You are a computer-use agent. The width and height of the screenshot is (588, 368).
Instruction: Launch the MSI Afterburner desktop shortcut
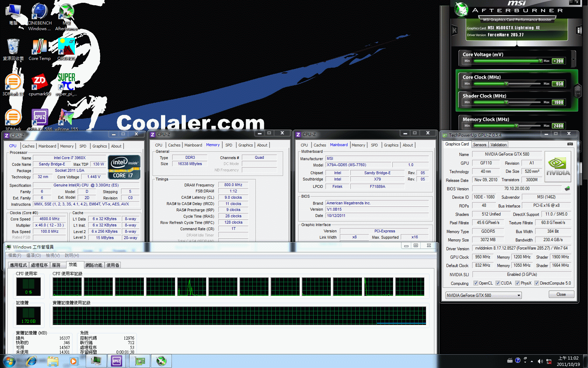pyautogui.click(x=66, y=17)
